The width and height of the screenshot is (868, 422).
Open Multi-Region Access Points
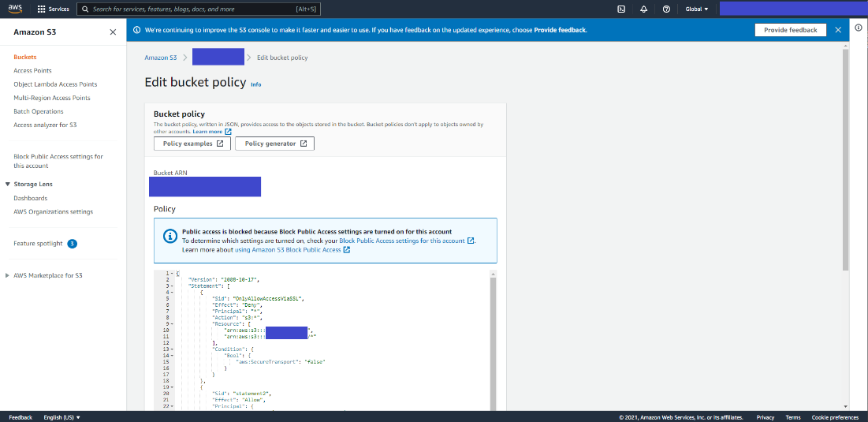[52, 98]
